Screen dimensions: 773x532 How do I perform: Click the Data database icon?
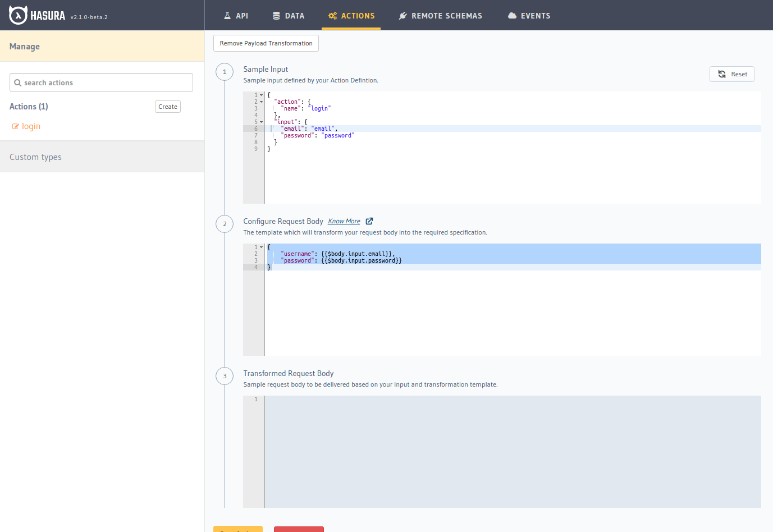(276, 16)
